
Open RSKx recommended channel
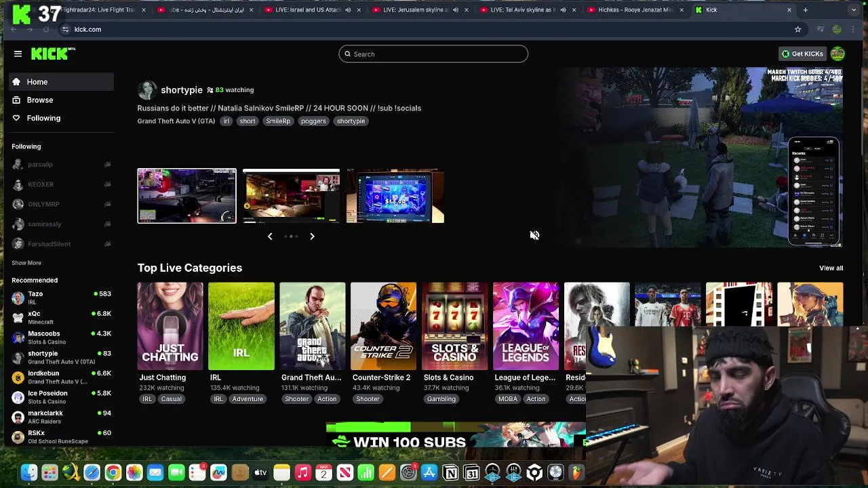[x=62, y=436]
